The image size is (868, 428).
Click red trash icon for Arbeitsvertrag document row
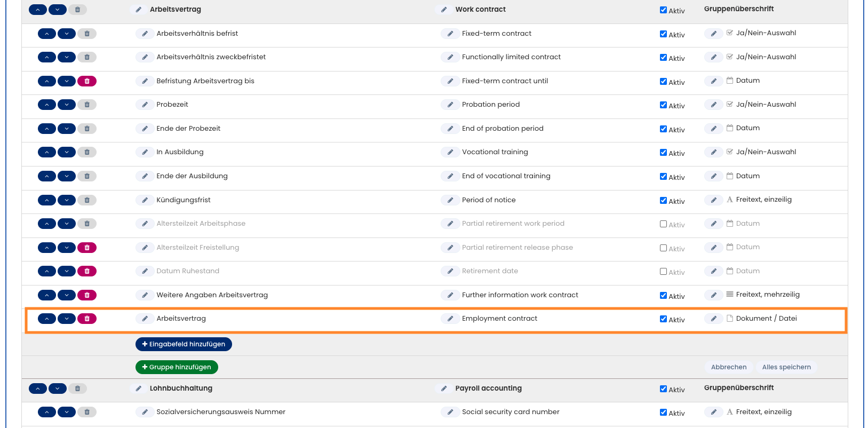(x=87, y=319)
